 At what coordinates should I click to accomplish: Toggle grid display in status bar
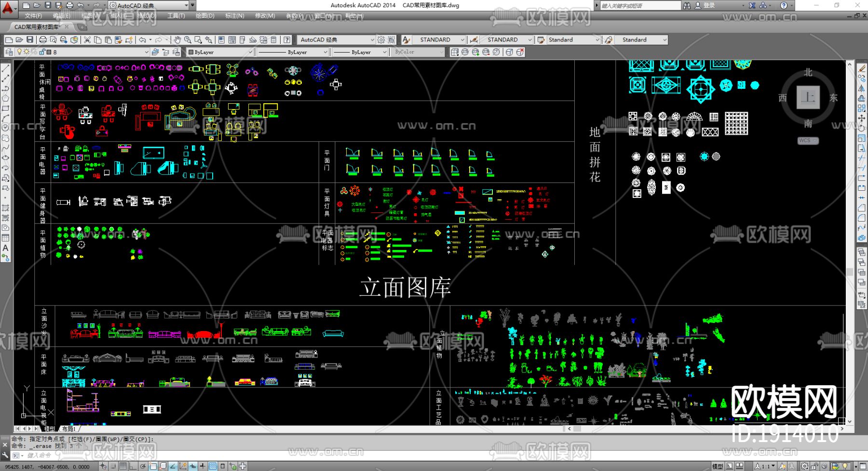tap(123, 466)
